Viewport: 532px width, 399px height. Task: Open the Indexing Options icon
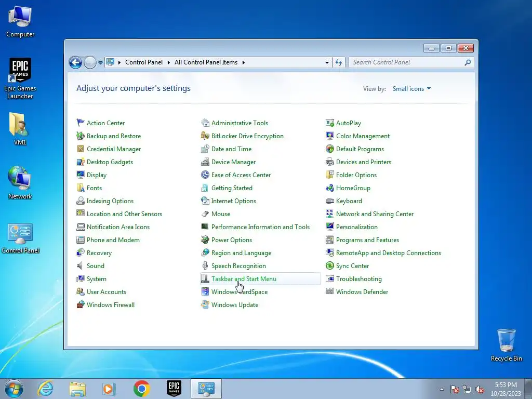pos(81,201)
